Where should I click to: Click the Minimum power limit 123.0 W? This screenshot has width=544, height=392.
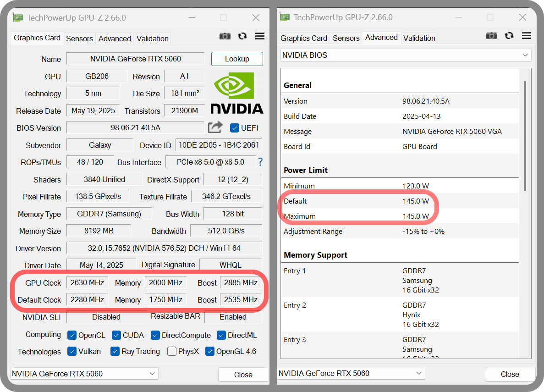point(400,186)
